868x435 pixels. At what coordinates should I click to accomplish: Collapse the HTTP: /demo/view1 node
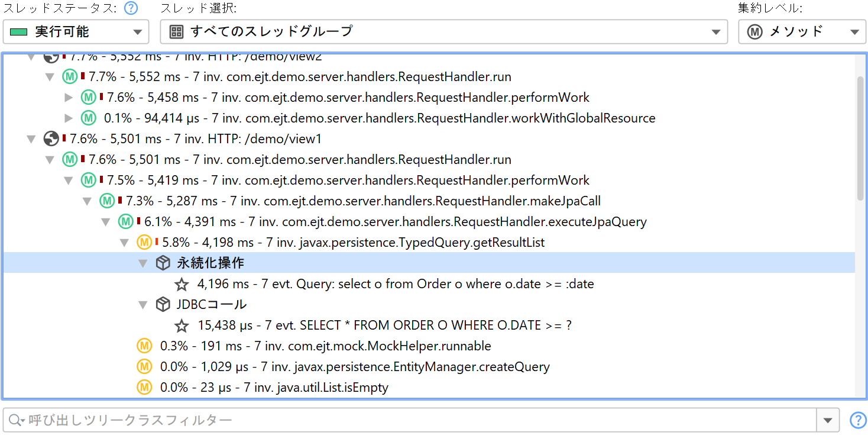point(31,140)
